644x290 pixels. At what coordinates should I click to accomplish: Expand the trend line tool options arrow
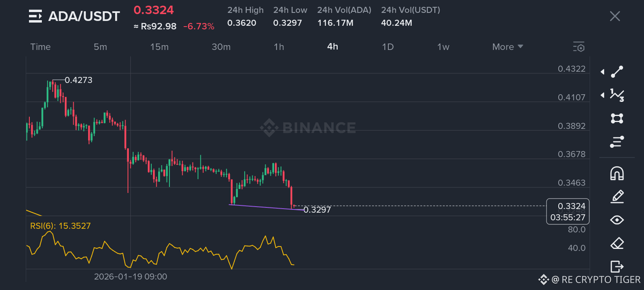tap(603, 72)
